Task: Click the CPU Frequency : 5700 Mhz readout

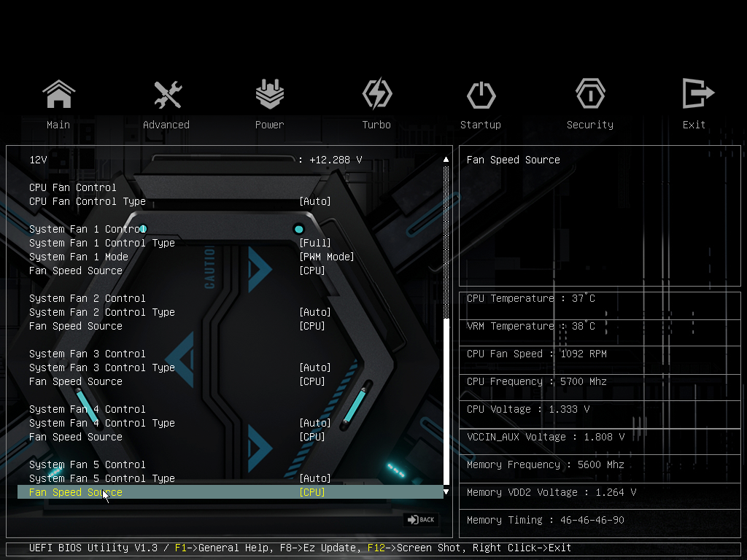Action: (536, 381)
